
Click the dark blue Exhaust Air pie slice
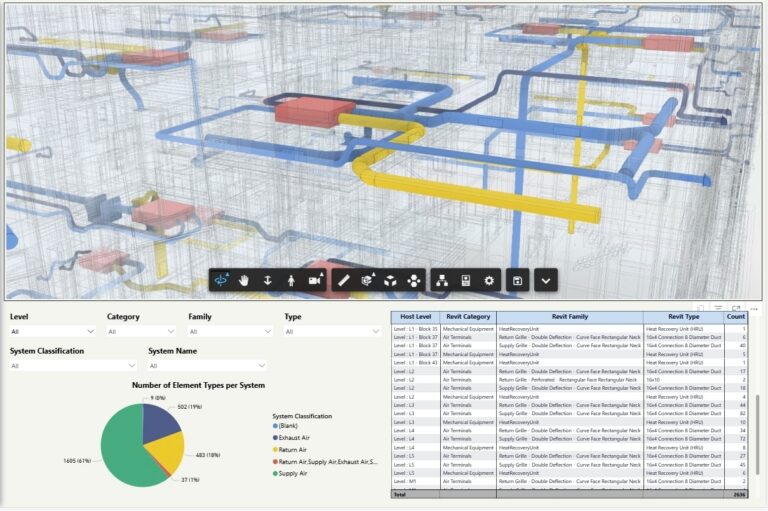(x=159, y=422)
